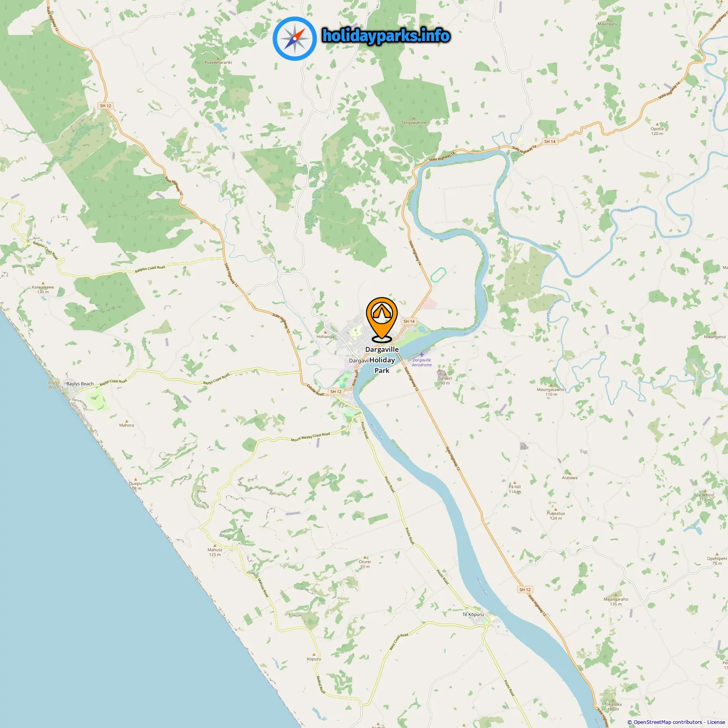Click the Mahuta 125 m peak label
This screenshot has height=728, width=728.
[215, 552]
